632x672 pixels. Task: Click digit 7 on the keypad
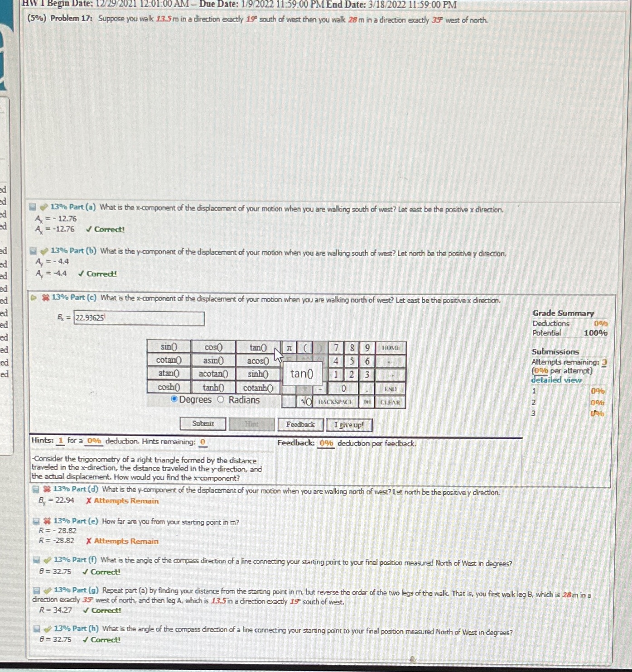pos(336,348)
